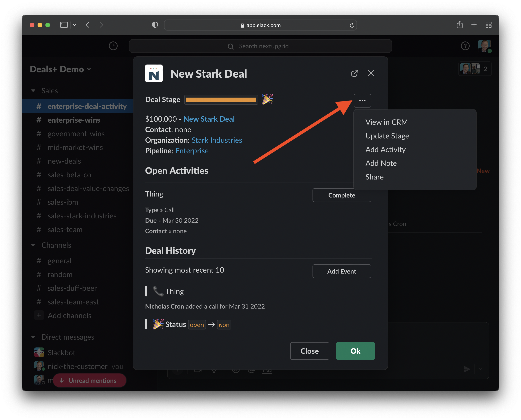Click the Add channels plus icon
The image size is (521, 420).
pos(39,315)
